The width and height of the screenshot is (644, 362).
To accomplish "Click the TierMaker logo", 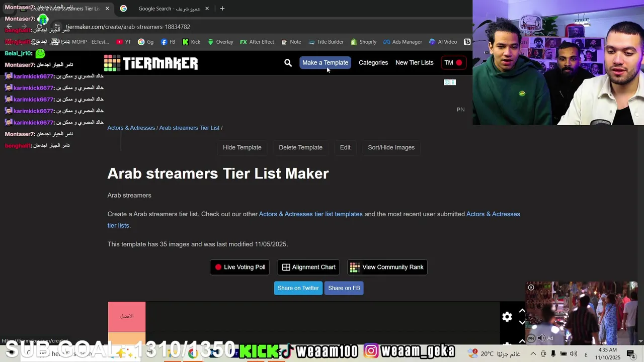I will coord(151,63).
